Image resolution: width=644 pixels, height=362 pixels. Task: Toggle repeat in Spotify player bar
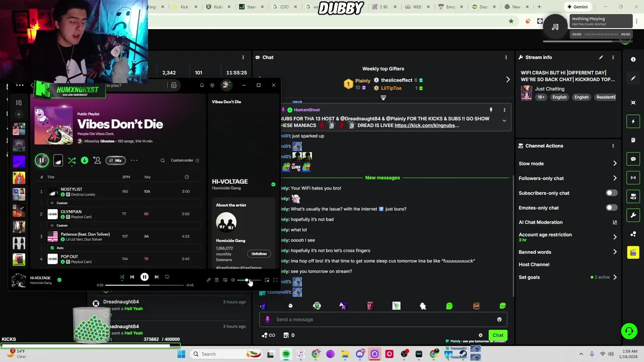(x=167, y=277)
